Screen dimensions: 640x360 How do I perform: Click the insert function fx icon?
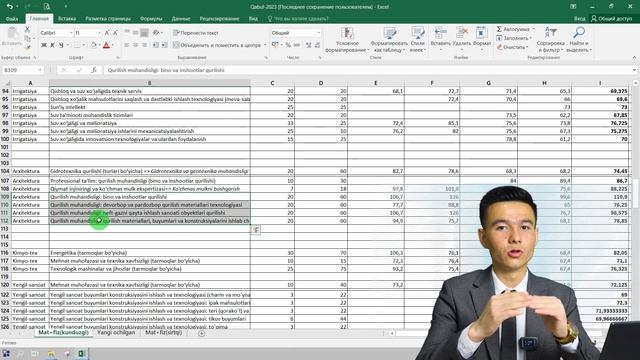(94, 70)
